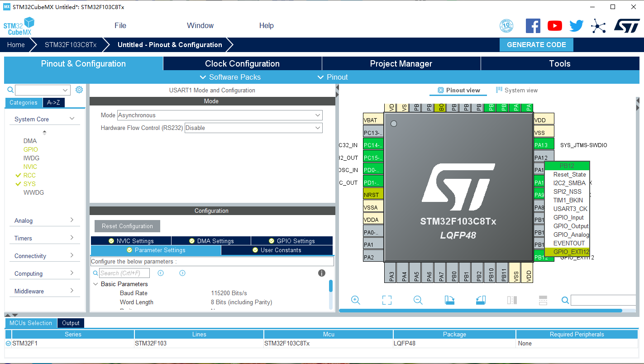The image size is (644, 364).
Task: Go to previous parameter search result
Action: (161, 273)
